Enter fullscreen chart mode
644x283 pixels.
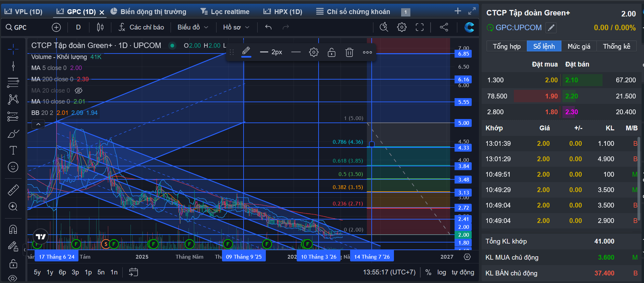click(420, 27)
